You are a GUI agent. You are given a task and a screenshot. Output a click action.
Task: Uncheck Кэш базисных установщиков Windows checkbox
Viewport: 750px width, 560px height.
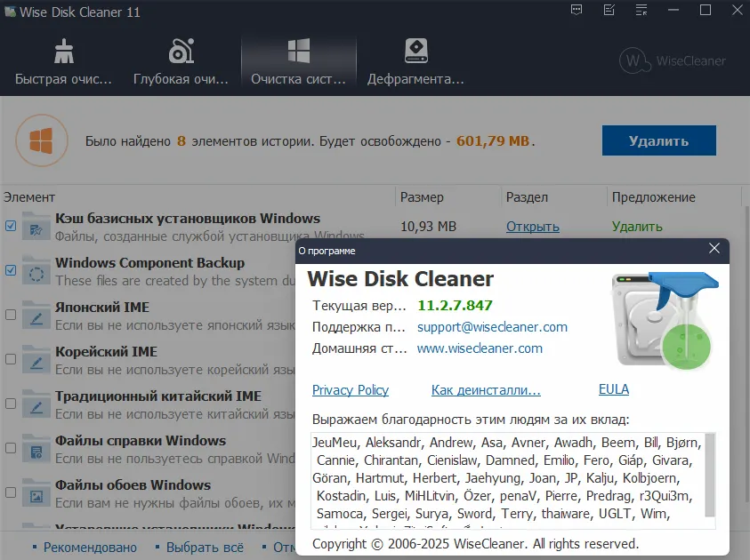tap(11, 226)
